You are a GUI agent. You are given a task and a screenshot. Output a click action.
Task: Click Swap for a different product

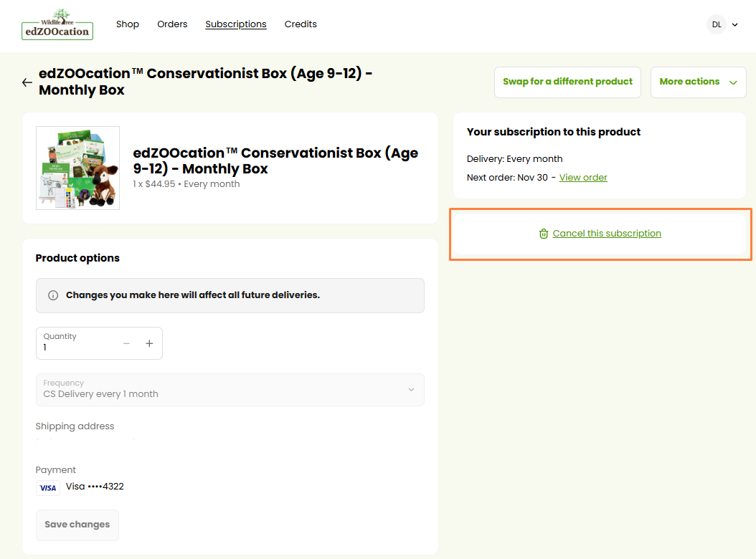coord(567,82)
